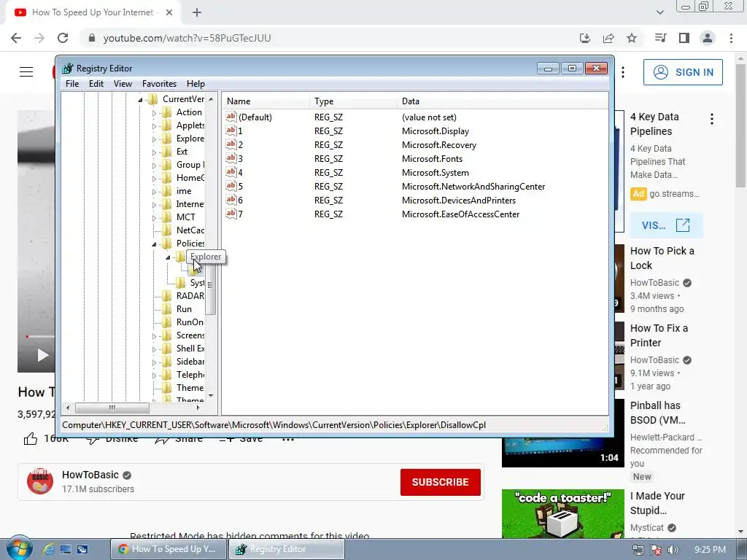Open Chrome's three-dot menu
The width and height of the screenshot is (747, 560).
click(731, 38)
